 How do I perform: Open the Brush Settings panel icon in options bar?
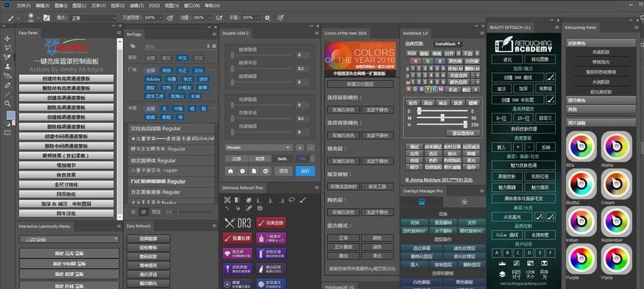click(x=46, y=17)
